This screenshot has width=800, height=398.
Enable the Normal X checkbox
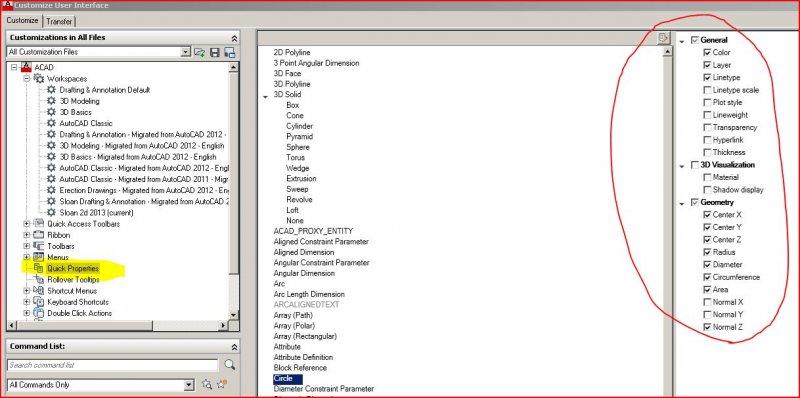(707, 302)
